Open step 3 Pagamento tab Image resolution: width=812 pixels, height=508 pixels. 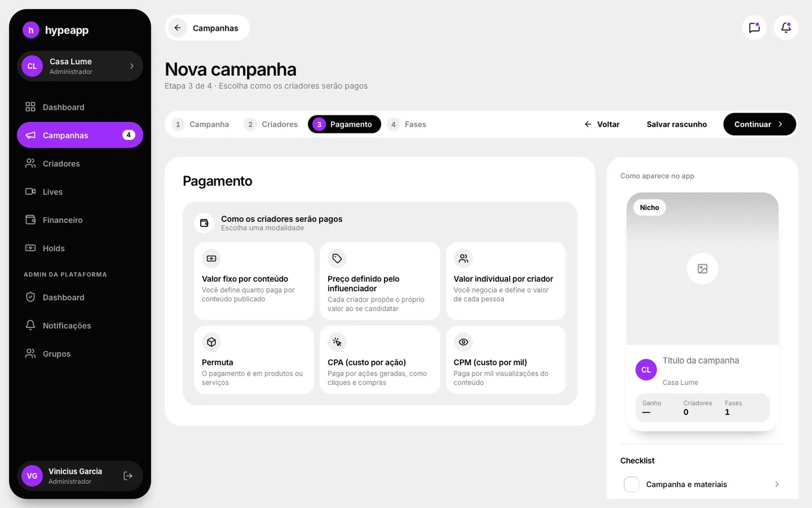point(345,124)
